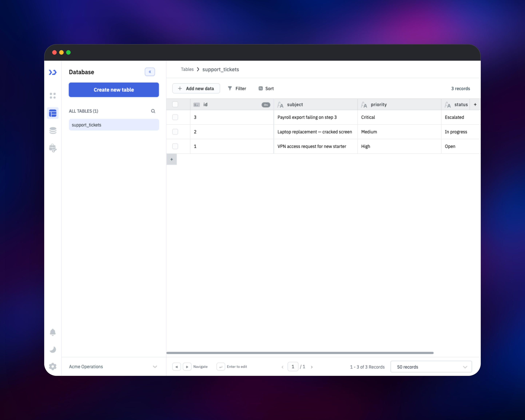Open the stacked data sources icon
Image resolution: width=525 pixels, height=420 pixels.
(x=53, y=130)
